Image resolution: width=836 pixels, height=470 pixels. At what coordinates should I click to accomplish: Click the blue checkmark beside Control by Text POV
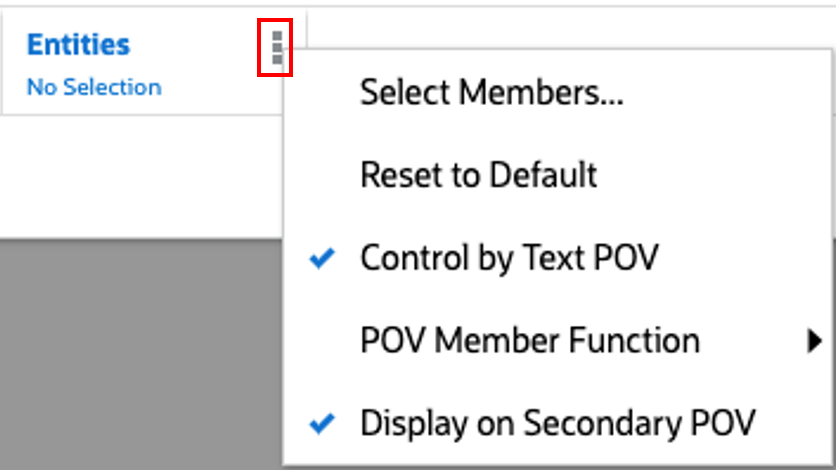(321, 259)
